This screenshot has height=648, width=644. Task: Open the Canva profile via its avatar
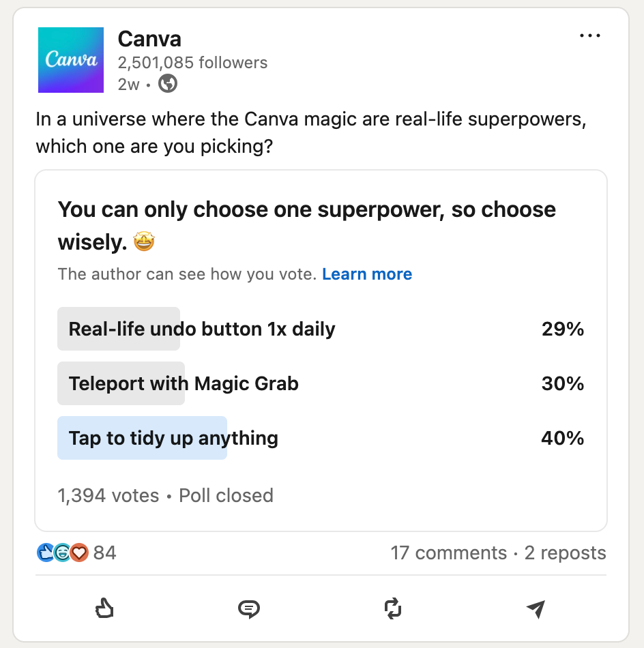[x=70, y=60]
